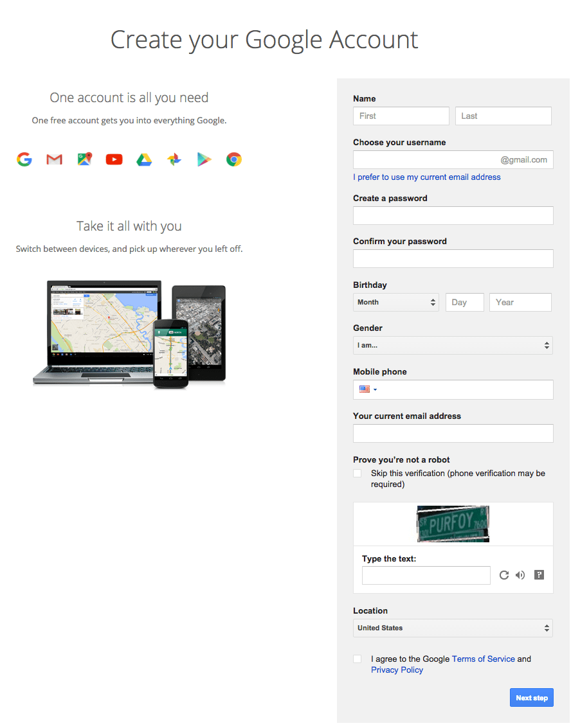The image size is (580, 728).
Task: Open the Terms of Service link
Action: (x=484, y=659)
